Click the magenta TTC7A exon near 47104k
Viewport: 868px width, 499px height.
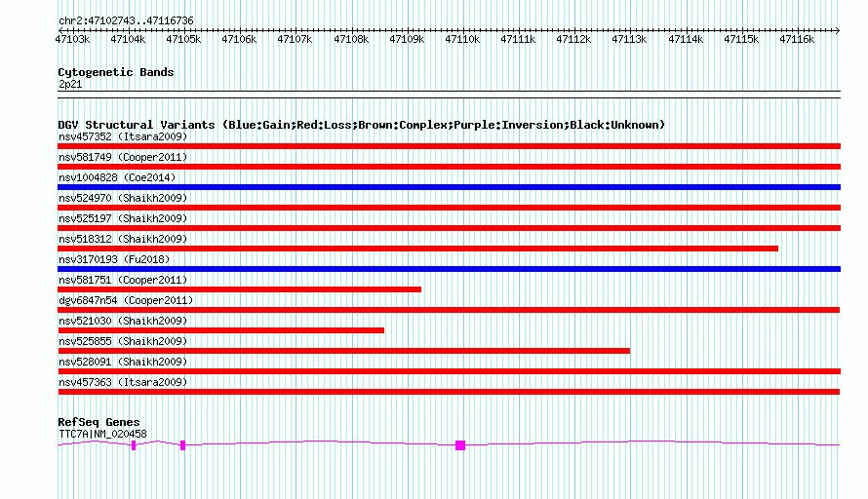pos(134,445)
